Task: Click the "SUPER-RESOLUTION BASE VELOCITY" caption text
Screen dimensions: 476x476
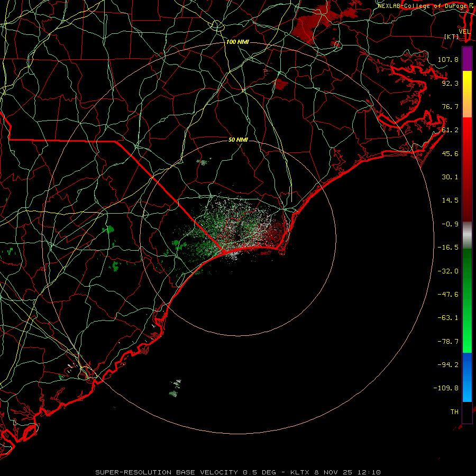Action: [167, 472]
